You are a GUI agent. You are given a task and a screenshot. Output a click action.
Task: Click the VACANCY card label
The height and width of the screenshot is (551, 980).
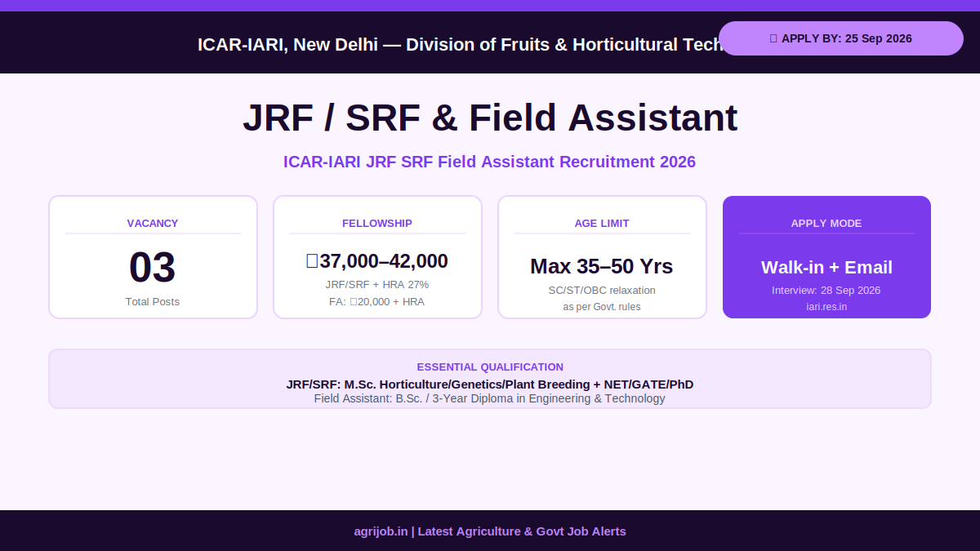[153, 223]
